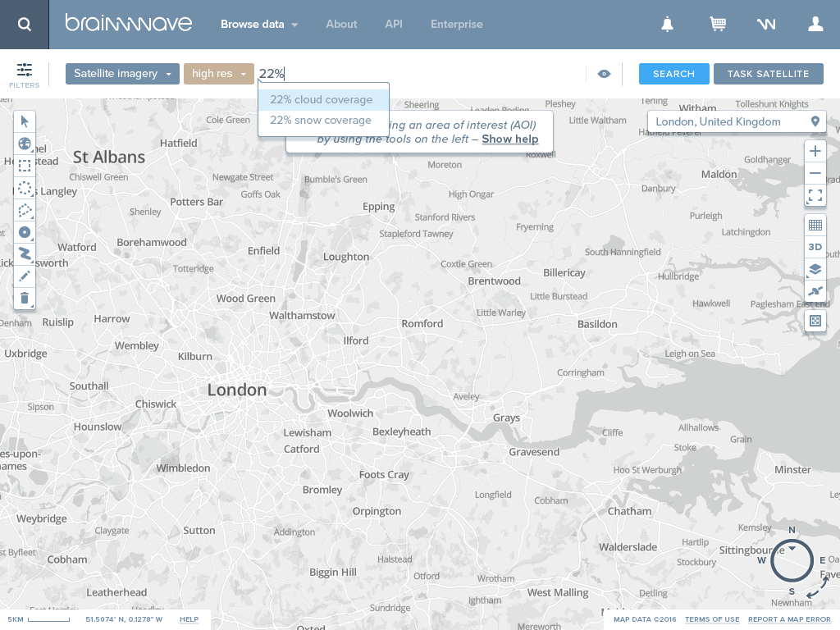Select the route line tool

click(x=25, y=254)
